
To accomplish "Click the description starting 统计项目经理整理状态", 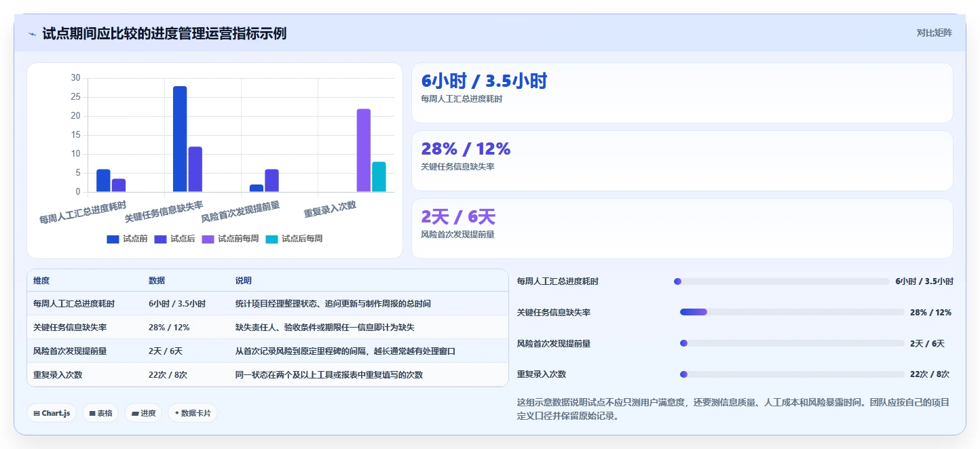I will click(x=333, y=304).
